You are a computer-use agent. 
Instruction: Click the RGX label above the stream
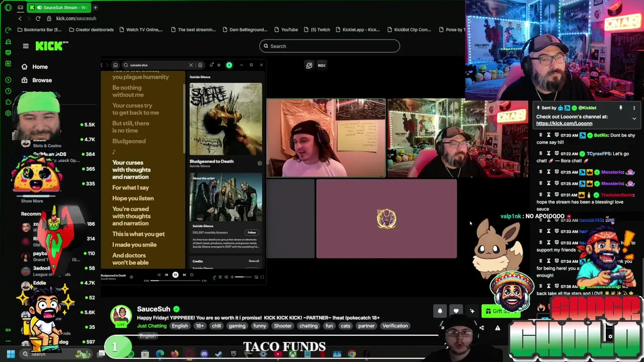[321, 65]
